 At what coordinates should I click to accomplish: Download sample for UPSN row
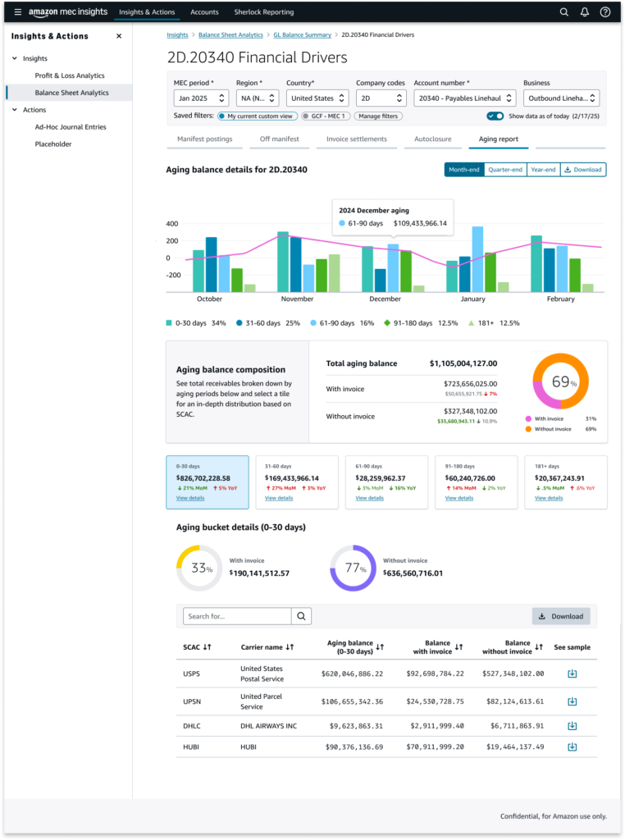[572, 701]
